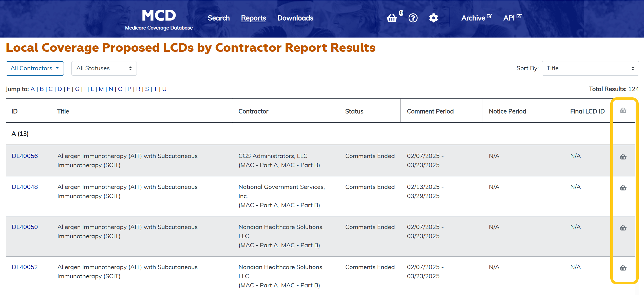Add DL40056 to basket

coord(623,157)
